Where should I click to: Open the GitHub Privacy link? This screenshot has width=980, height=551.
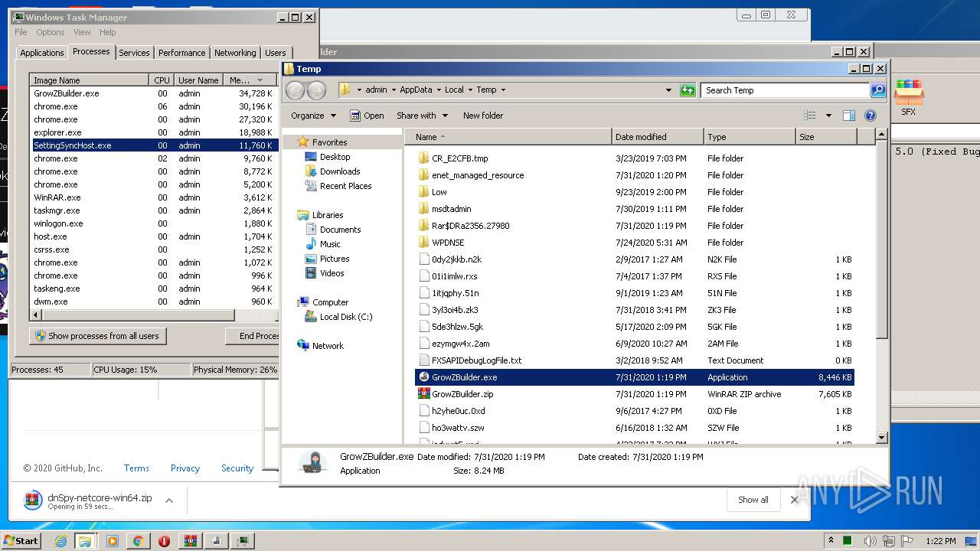coord(185,468)
